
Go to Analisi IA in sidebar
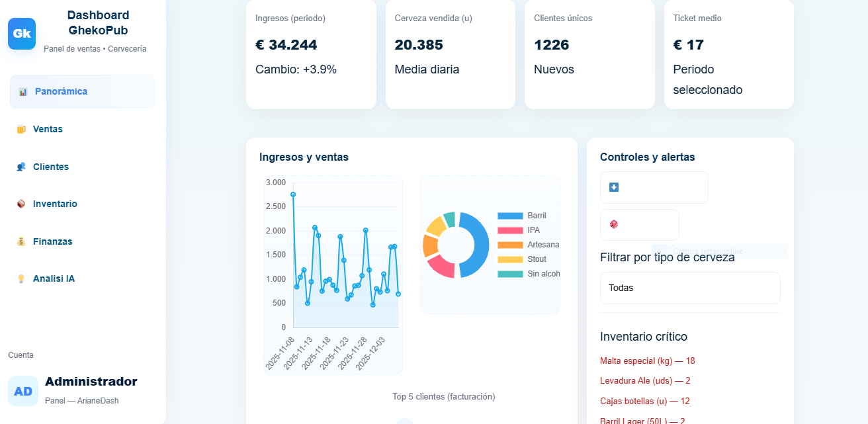tap(54, 279)
